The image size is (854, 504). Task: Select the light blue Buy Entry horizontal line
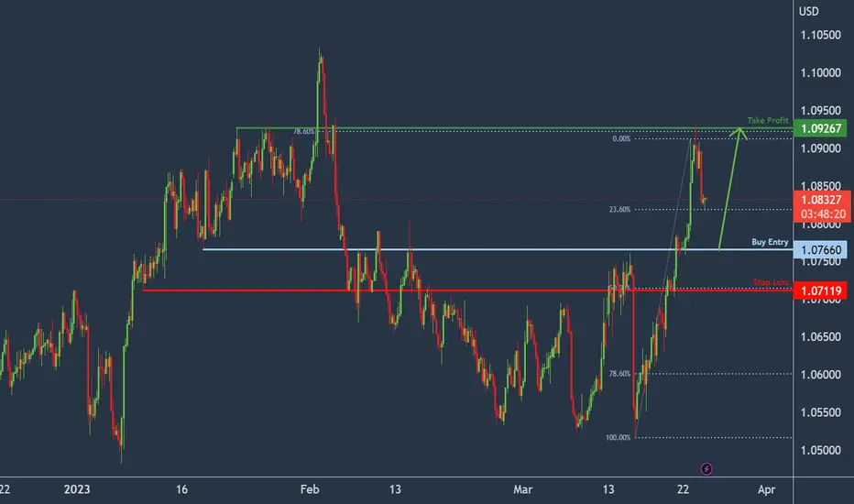498,249
